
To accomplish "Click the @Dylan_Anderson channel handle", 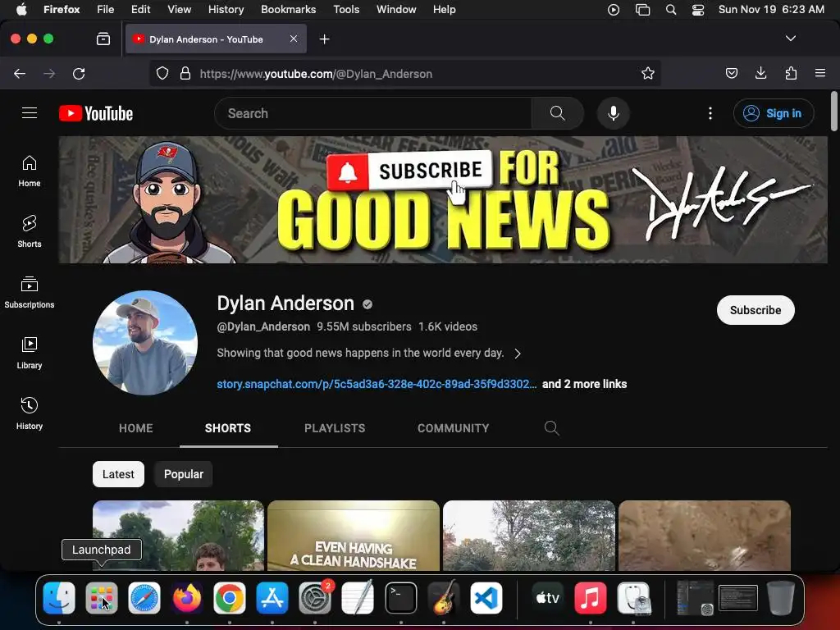I will [x=263, y=326].
